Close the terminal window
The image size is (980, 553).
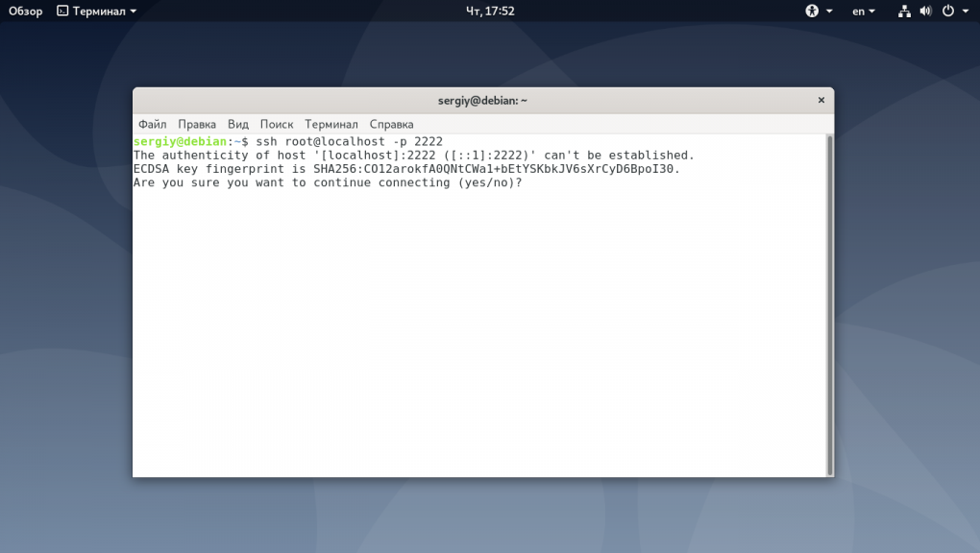[821, 100]
